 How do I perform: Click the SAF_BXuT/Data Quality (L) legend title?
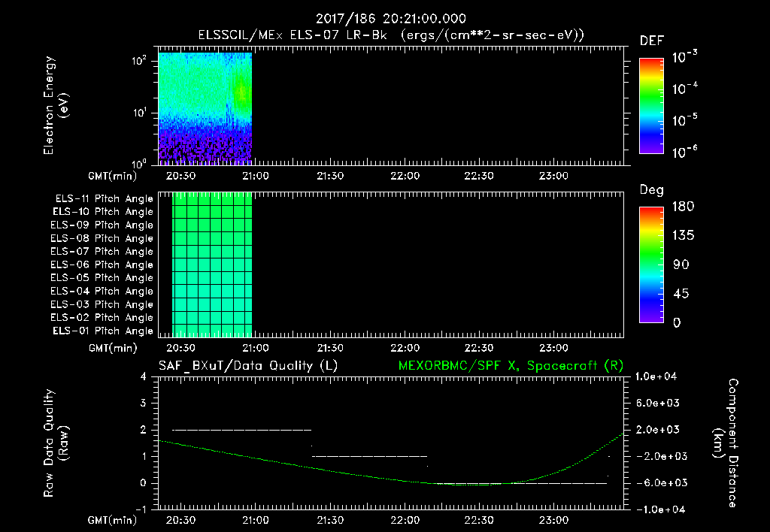click(248, 366)
